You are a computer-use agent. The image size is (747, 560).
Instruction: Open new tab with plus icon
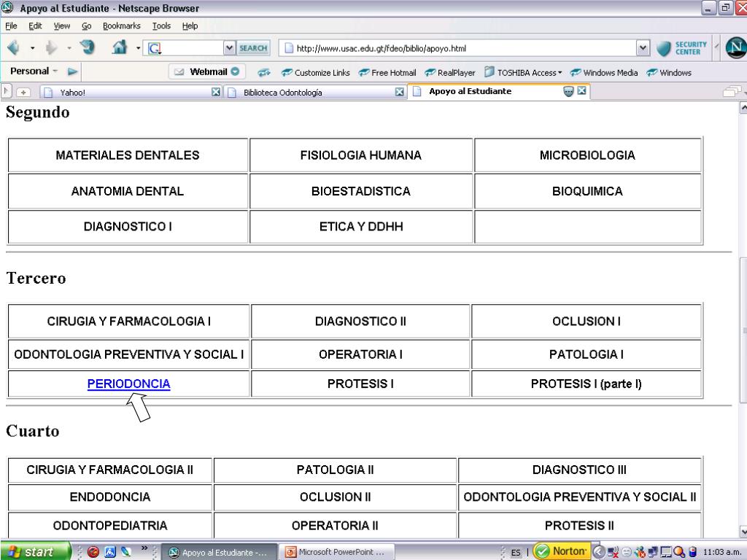click(x=23, y=93)
